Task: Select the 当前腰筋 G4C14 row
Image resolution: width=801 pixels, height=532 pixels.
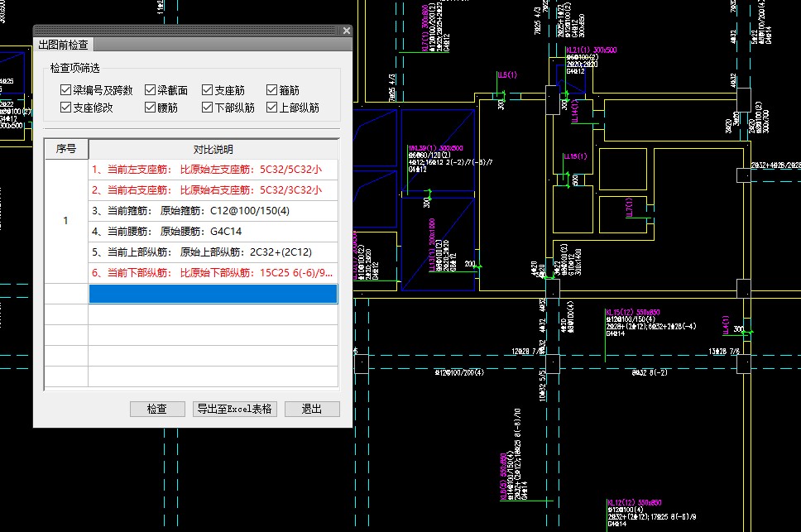Action: pyautogui.click(x=213, y=232)
